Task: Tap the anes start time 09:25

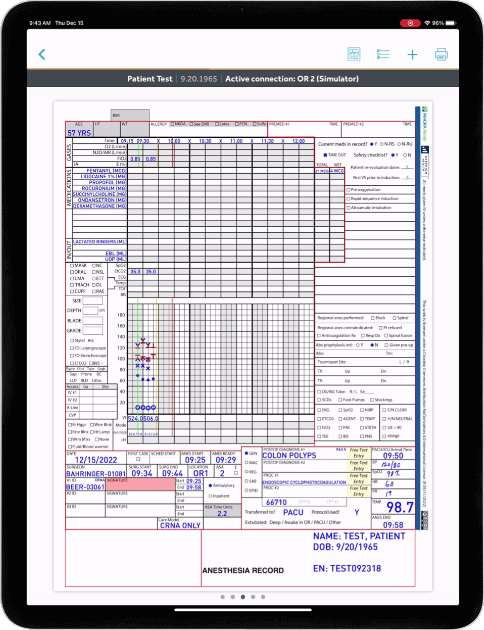Action: 195,460
